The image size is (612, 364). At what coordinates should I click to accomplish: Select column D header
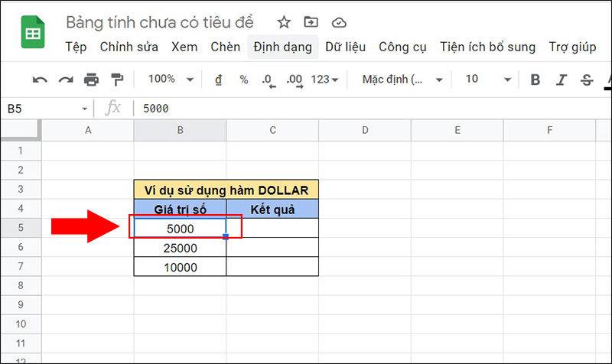point(365,130)
